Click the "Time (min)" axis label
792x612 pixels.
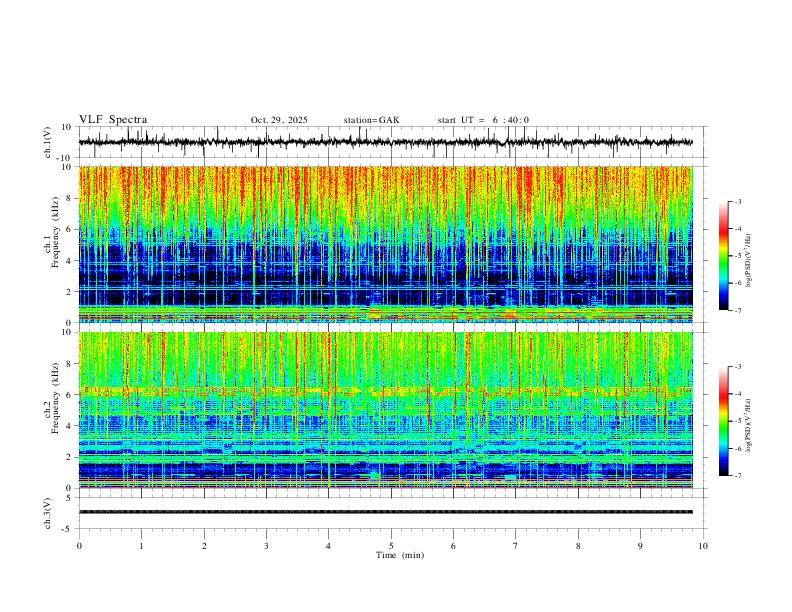tap(400, 555)
